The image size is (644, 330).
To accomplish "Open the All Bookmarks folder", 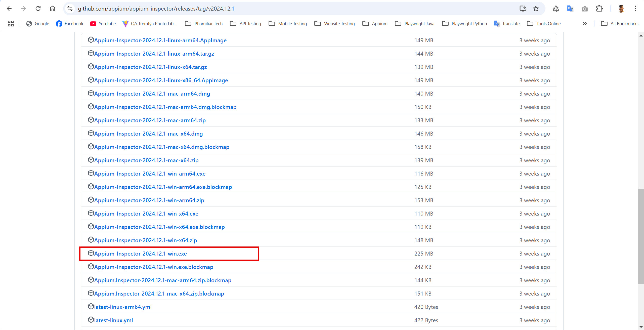I will pyautogui.click(x=620, y=23).
